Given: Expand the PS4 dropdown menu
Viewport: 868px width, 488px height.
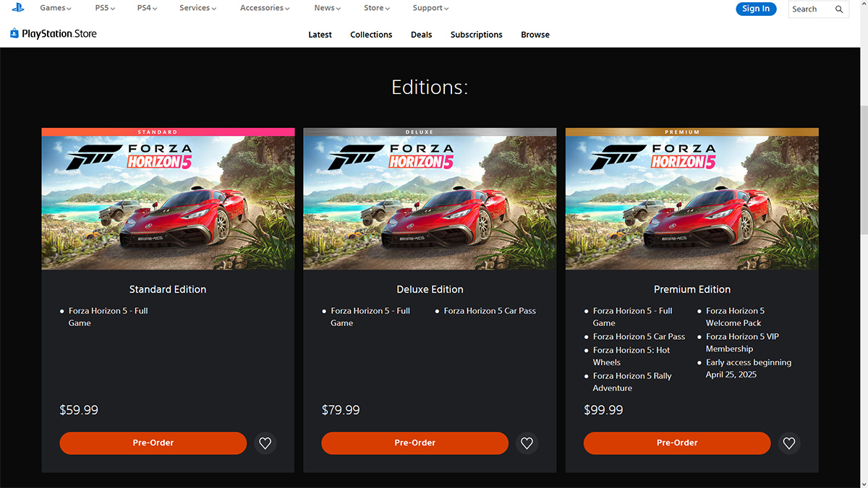Looking at the screenshot, I should [x=147, y=8].
